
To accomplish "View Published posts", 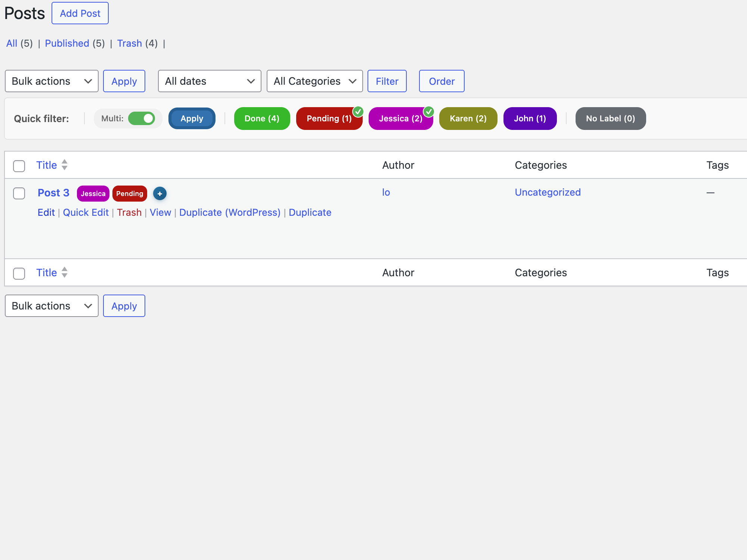I will [67, 43].
